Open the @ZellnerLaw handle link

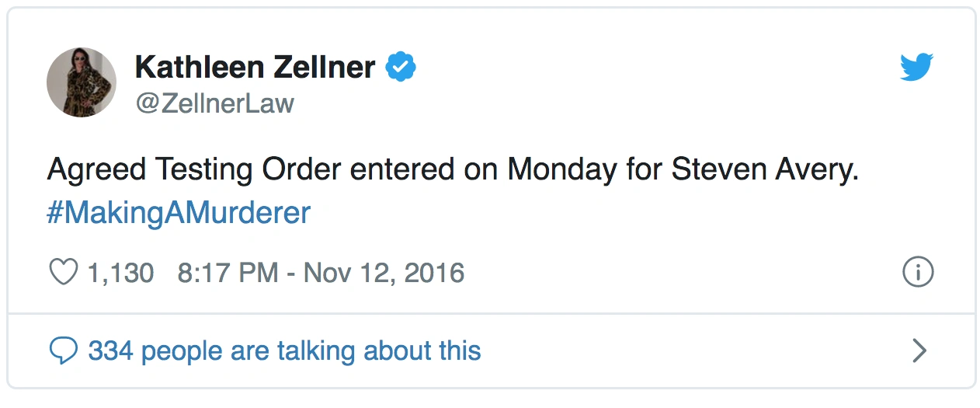[214, 103]
